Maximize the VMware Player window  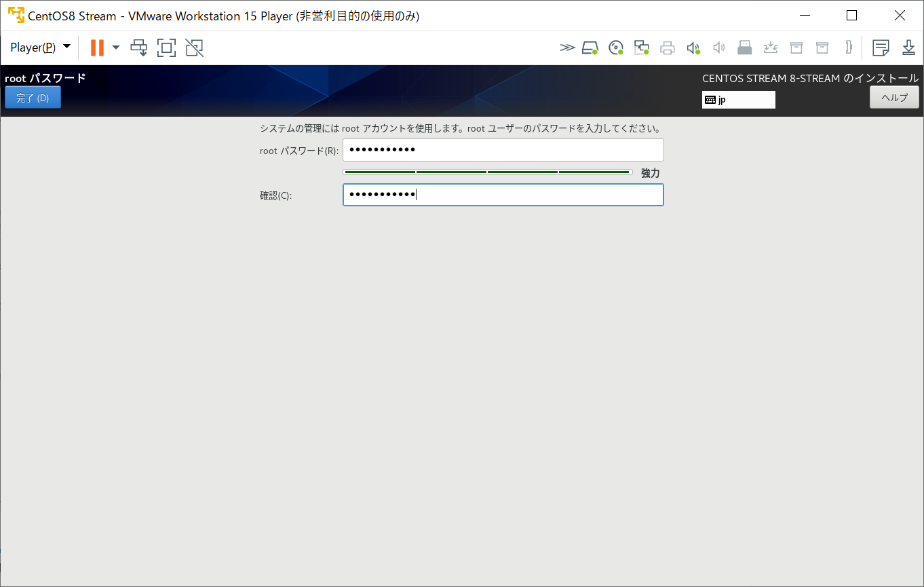pos(852,15)
